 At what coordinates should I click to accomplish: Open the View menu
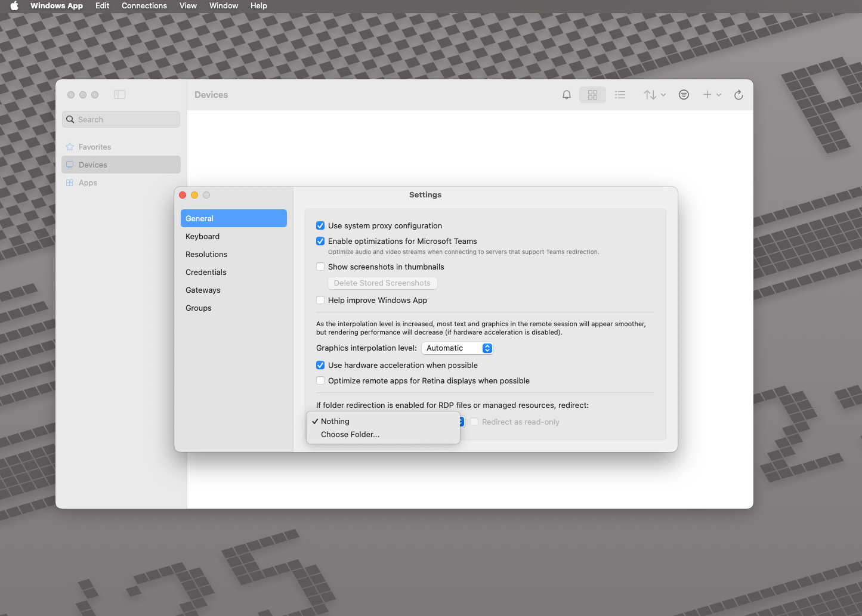(x=188, y=6)
